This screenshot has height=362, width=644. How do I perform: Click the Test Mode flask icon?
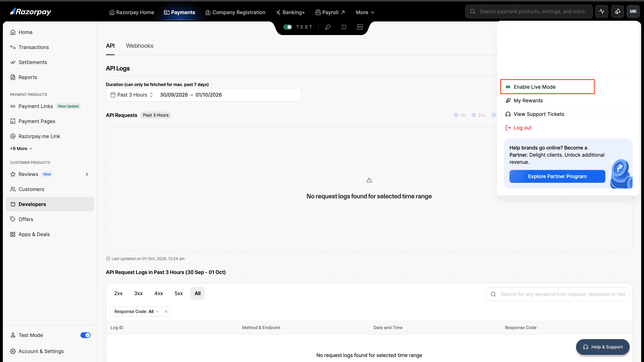(13, 335)
